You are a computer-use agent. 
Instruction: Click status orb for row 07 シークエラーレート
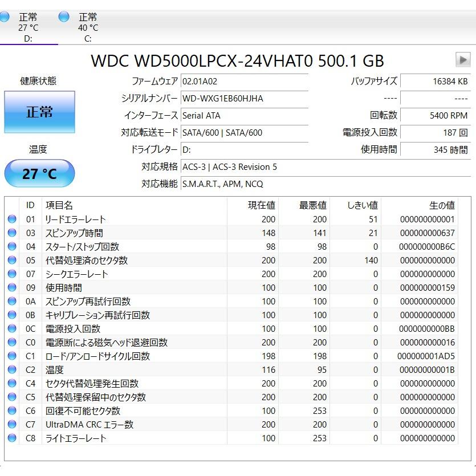[12, 274]
